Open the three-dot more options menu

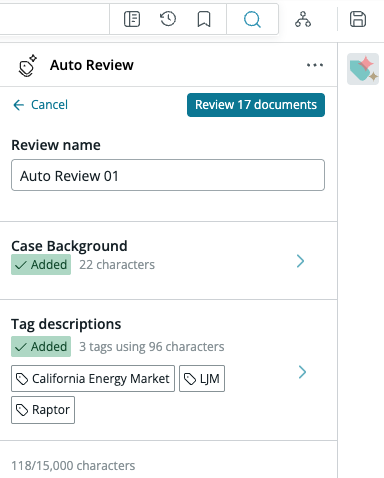315,65
